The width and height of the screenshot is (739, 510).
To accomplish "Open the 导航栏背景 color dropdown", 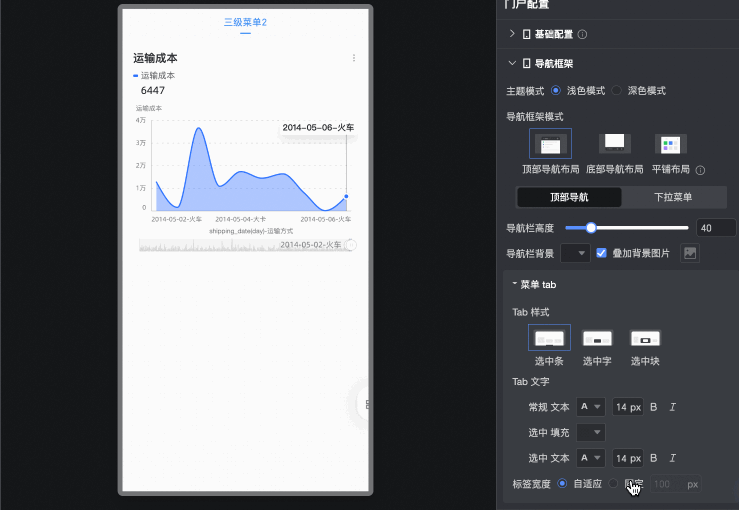I will tap(575, 253).
